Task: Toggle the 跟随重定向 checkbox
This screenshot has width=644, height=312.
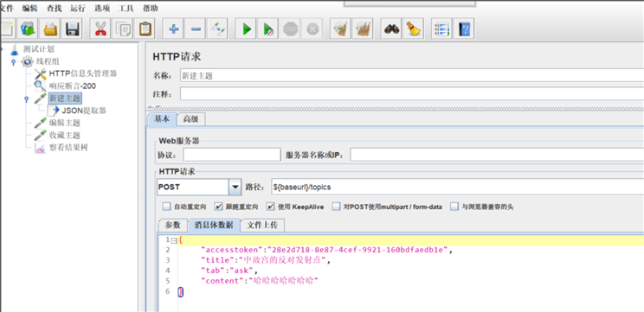Action: 218,207
